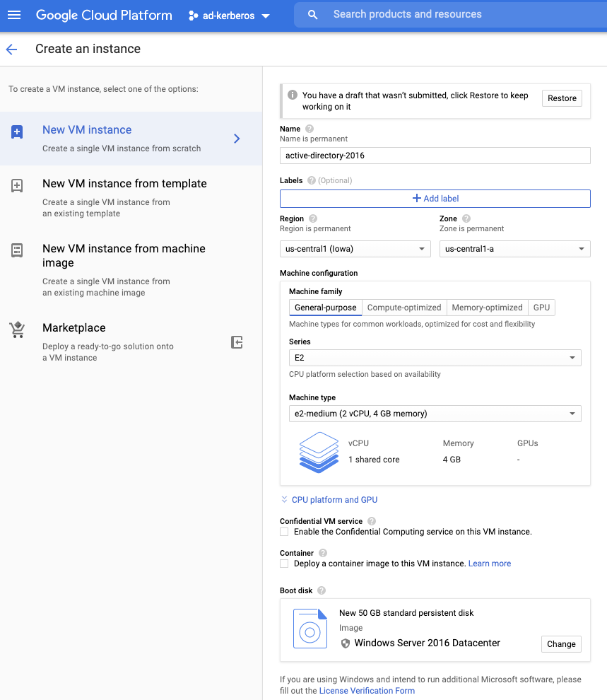This screenshot has width=607, height=700.
Task: Select New VM instance option
Action: pos(131,139)
